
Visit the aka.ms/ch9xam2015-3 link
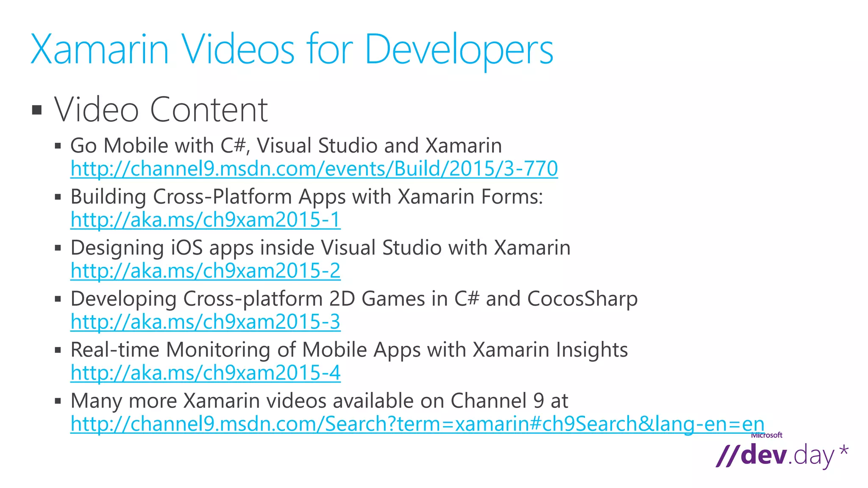point(206,322)
